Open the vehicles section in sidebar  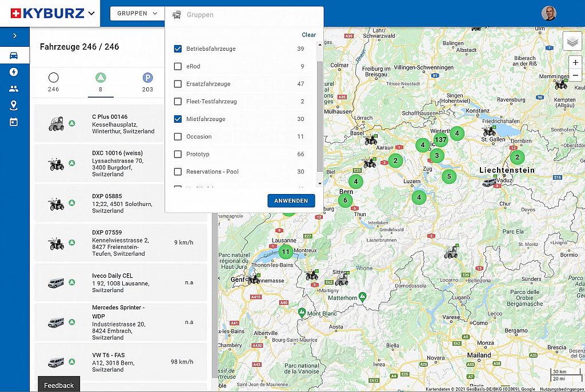pyautogui.click(x=14, y=55)
